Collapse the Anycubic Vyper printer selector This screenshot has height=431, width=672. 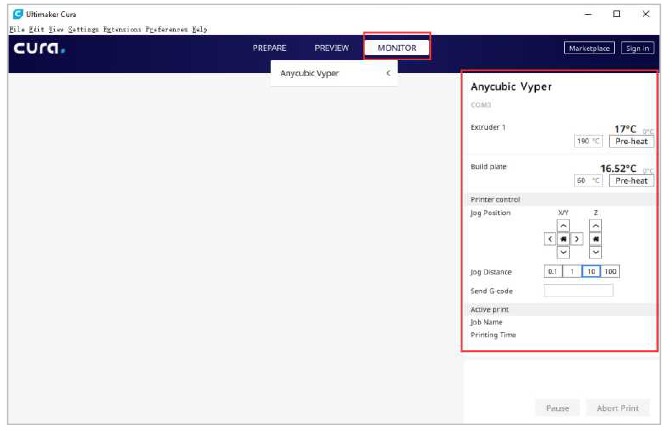click(388, 73)
